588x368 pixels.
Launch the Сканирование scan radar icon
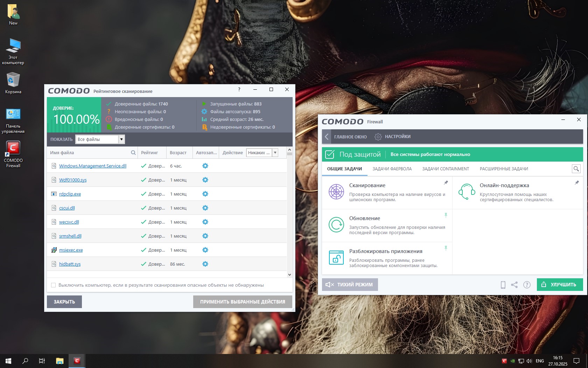(x=336, y=192)
